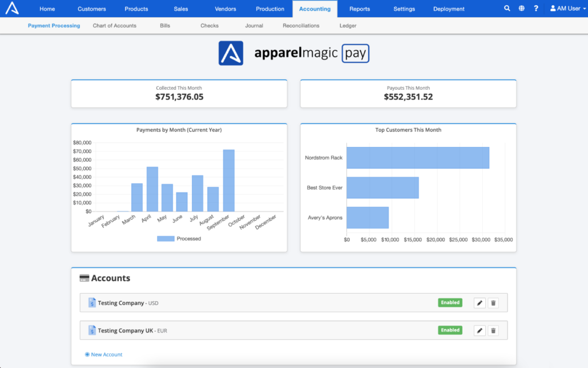Toggle Enabled status for Testing Company UK

click(x=450, y=330)
